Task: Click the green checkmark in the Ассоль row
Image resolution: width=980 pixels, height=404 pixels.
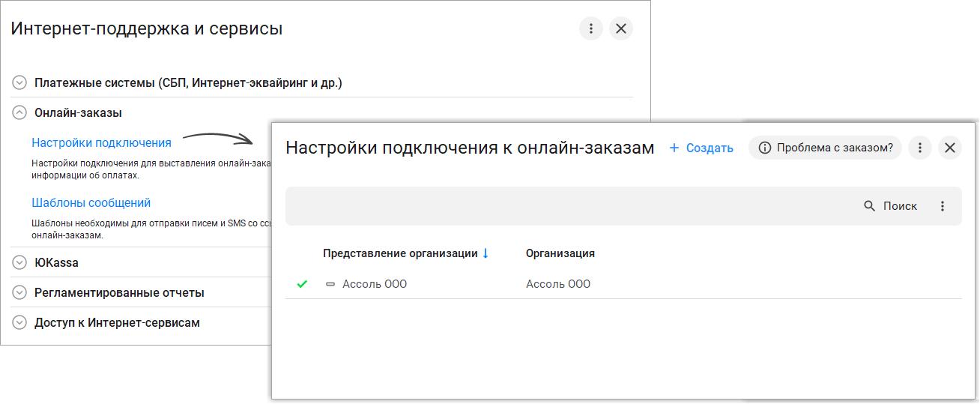Action: tap(302, 284)
